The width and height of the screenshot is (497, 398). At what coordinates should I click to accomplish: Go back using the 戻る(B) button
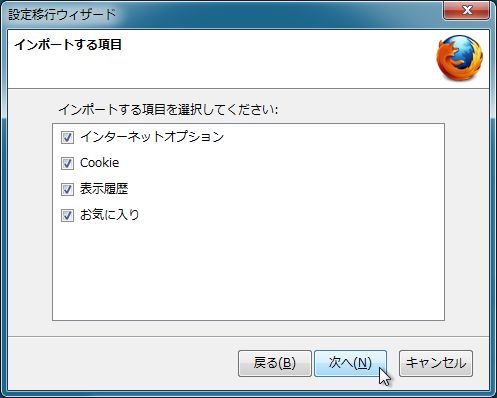click(275, 363)
